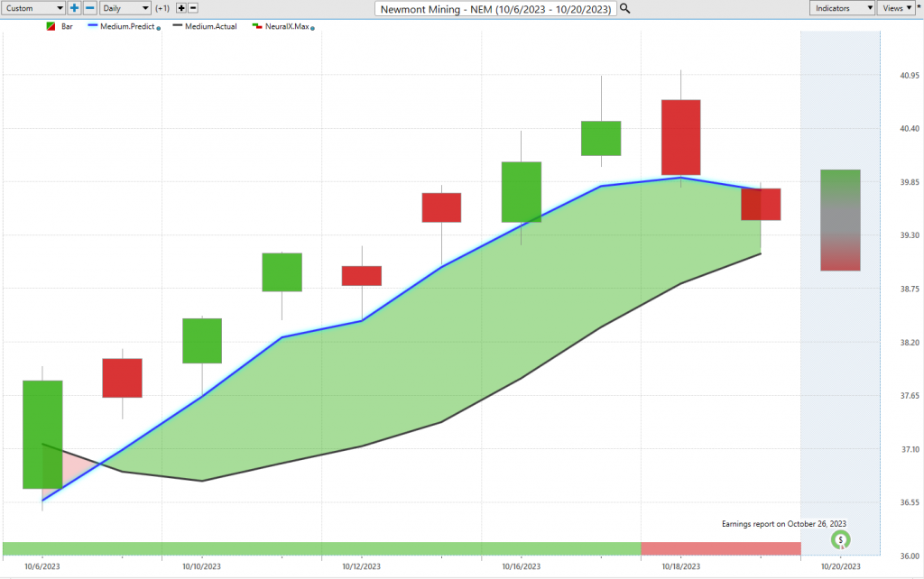Click the 10/12/2023 red candlestick
Viewport: 924px width, 579px height.
(x=362, y=276)
